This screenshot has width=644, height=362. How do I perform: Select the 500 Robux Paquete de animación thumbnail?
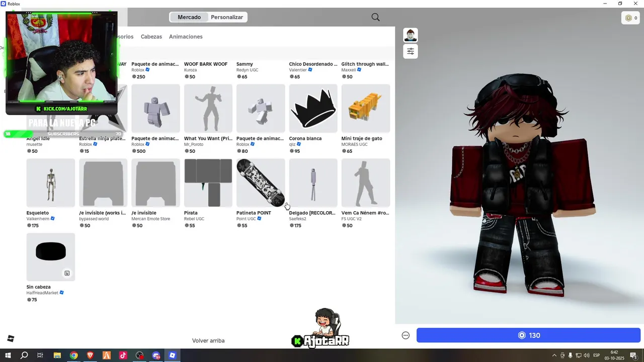coord(155,109)
